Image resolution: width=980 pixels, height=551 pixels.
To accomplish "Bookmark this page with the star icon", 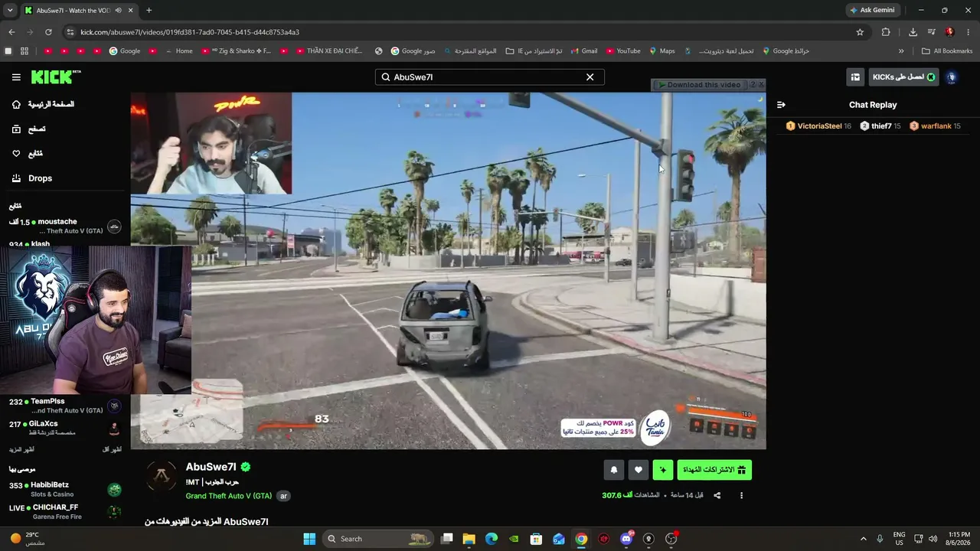I will [x=860, y=32].
